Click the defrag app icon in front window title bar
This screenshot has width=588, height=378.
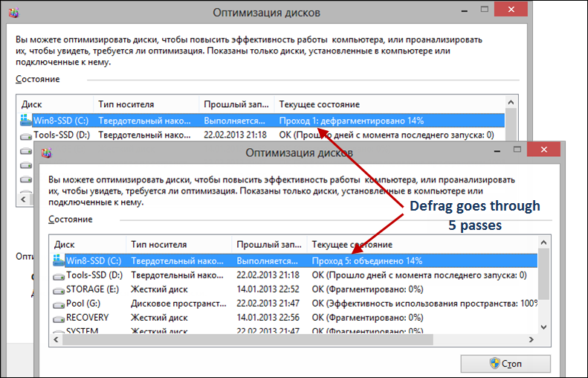click(47, 153)
